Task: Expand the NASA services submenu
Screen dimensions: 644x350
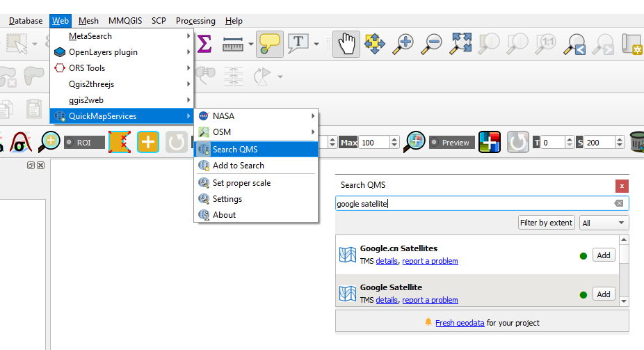Action: pyautogui.click(x=256, y=116)
